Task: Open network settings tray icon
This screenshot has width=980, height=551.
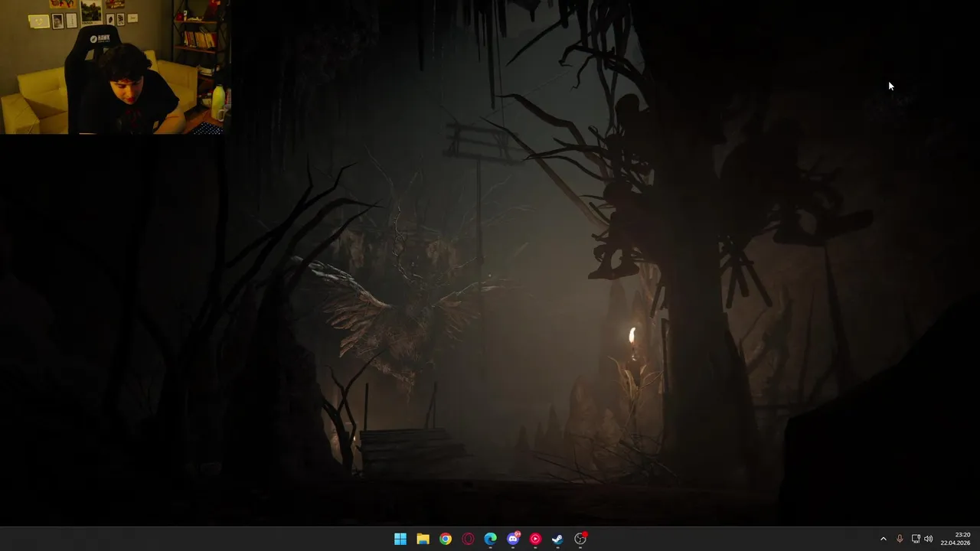Action: (x=916, y=539)
